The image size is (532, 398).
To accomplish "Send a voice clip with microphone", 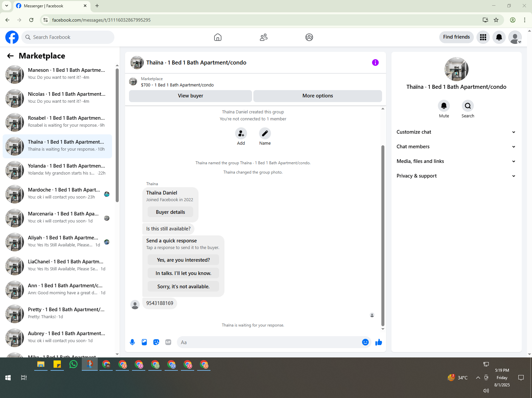I will 132,342.
